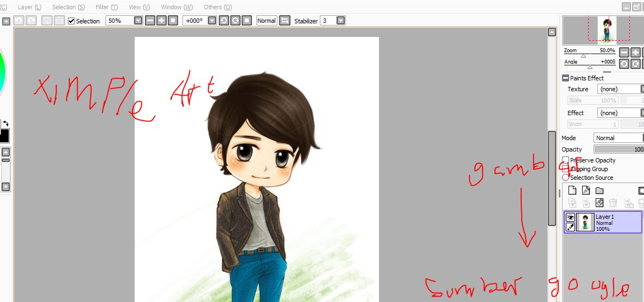Click Navigator zoom out minus button
Image resolution: width=644 pixels, height=302 pixels.
click(624, 53)
